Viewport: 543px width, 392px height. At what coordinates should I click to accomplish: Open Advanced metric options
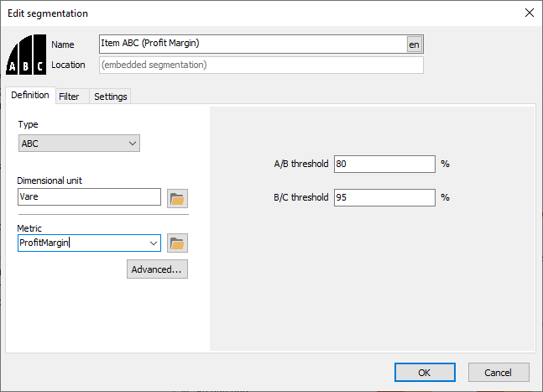[157, 269]
